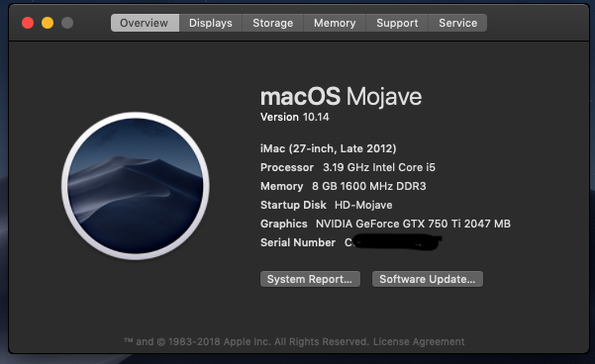Screen dimensions: 595x364
Task: Click the Software Update... button
Action: (x=428, y=279)
